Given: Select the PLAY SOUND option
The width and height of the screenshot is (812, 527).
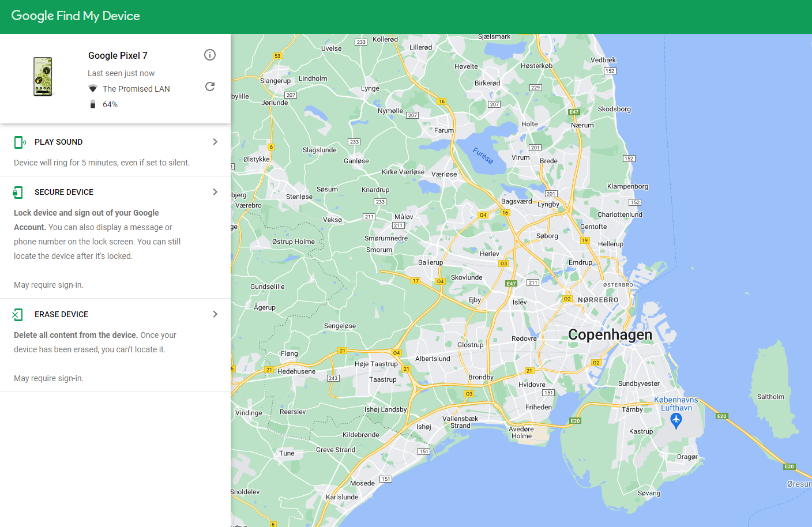Looking at the screenshot, I should (115, 150).
